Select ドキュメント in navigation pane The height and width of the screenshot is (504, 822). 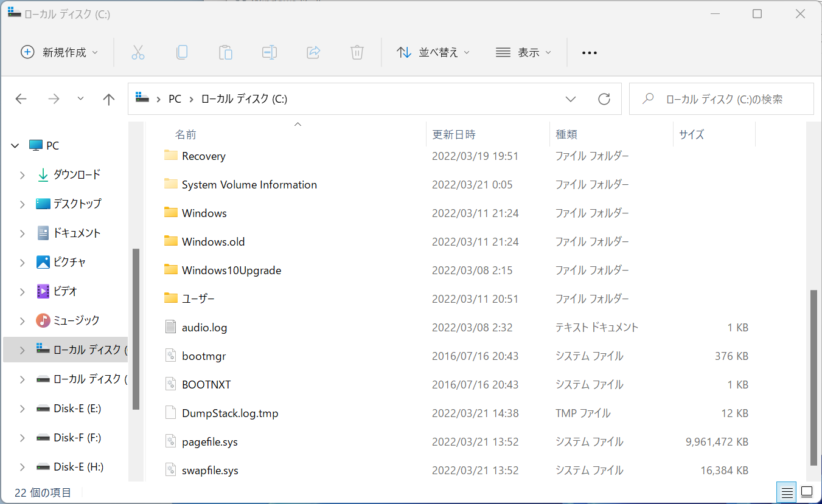click(77, 233)
